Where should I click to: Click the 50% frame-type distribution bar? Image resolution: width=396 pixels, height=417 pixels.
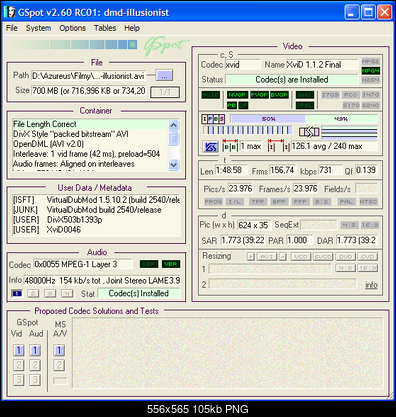[x=268, y=119]
